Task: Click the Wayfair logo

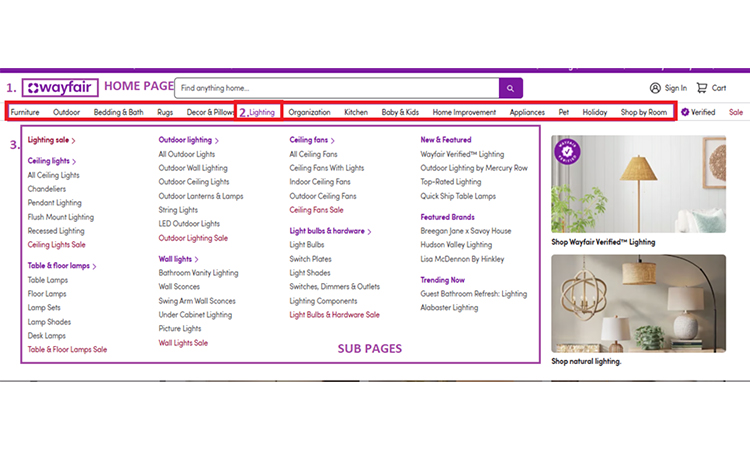Action: coord(60,88)
